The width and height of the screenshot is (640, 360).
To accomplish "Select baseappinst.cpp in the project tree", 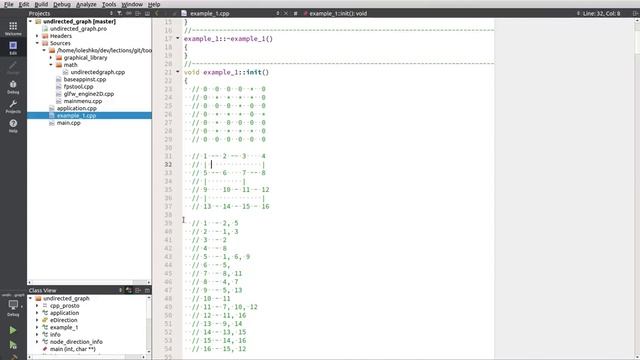I will coord(85,80).
